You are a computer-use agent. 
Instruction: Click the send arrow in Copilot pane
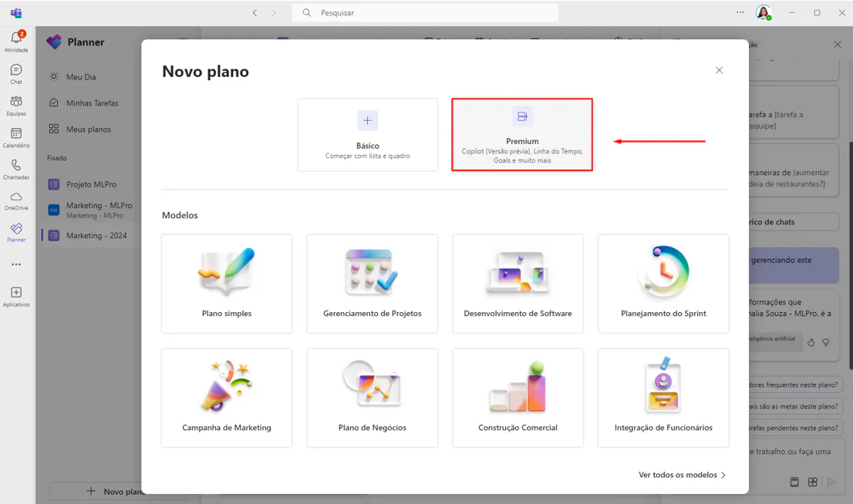[x=831, y=482]
